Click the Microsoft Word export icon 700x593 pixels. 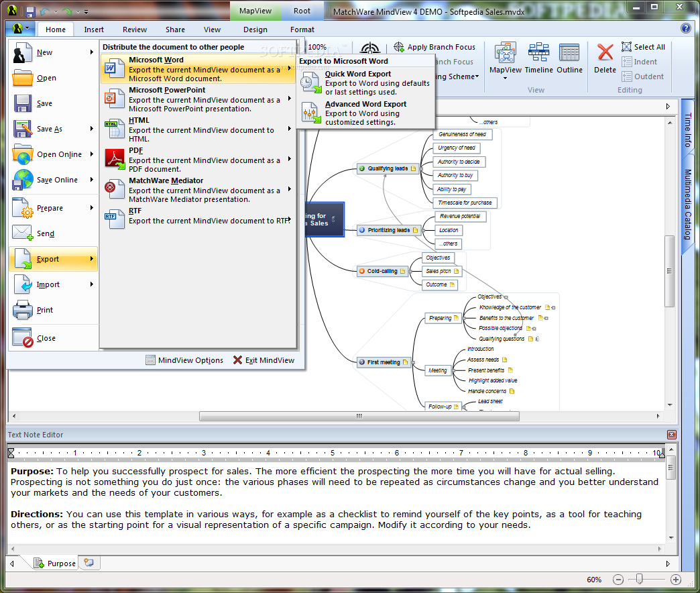coord(114,69)
